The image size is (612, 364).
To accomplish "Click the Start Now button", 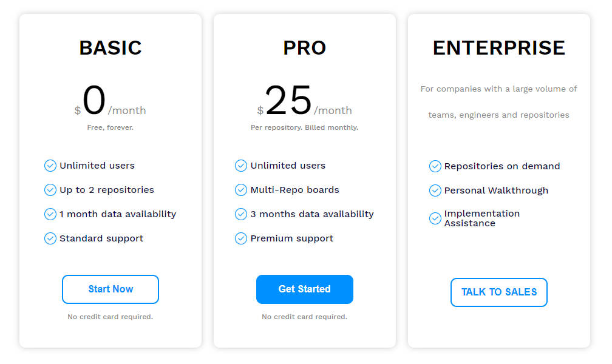I will [110, 289].
